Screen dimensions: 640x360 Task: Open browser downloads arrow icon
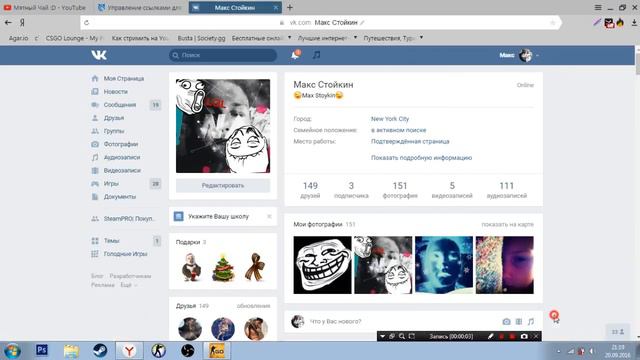pyautogui.click(x=634, y=23)
